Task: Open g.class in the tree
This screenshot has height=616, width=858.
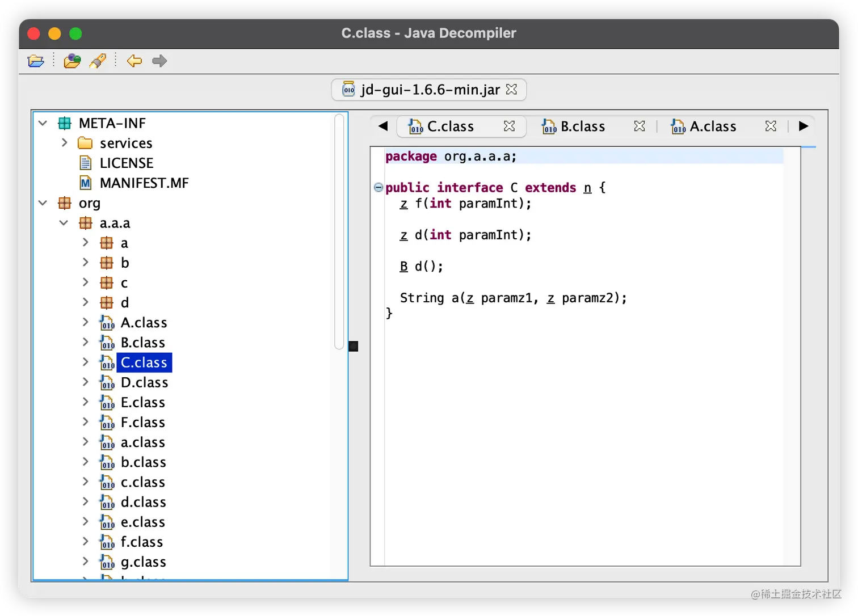Action: click(x=144, y=562)
